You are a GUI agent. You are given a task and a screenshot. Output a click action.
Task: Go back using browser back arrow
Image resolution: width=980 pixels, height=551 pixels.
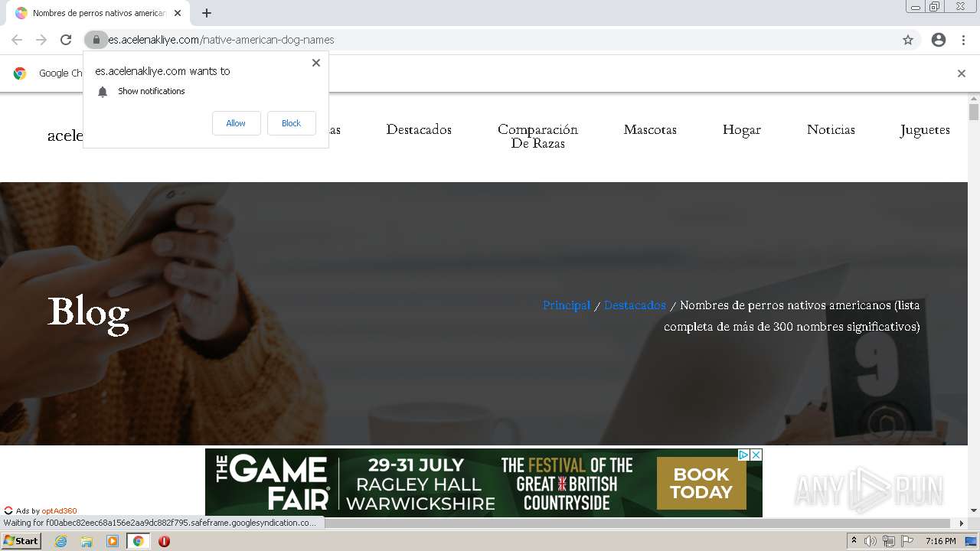tap(17, 40)
